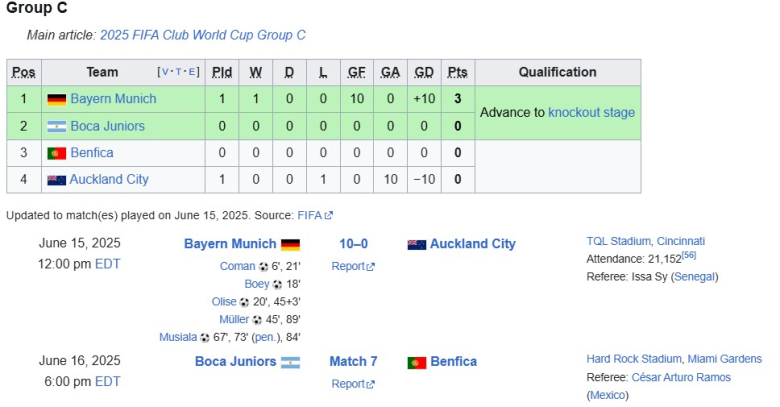Follow the knockout stage link
780x407 pixels.
(x=591, y=112)
